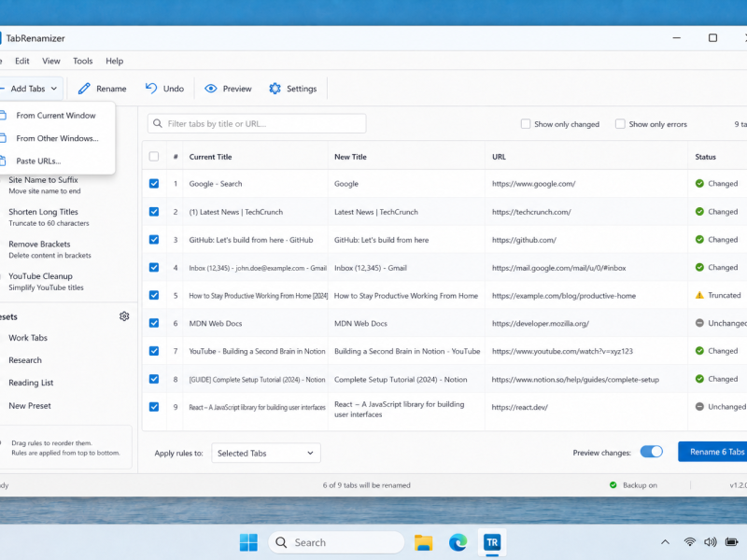Click New Preset in sidebar

[x=30, y=406]
